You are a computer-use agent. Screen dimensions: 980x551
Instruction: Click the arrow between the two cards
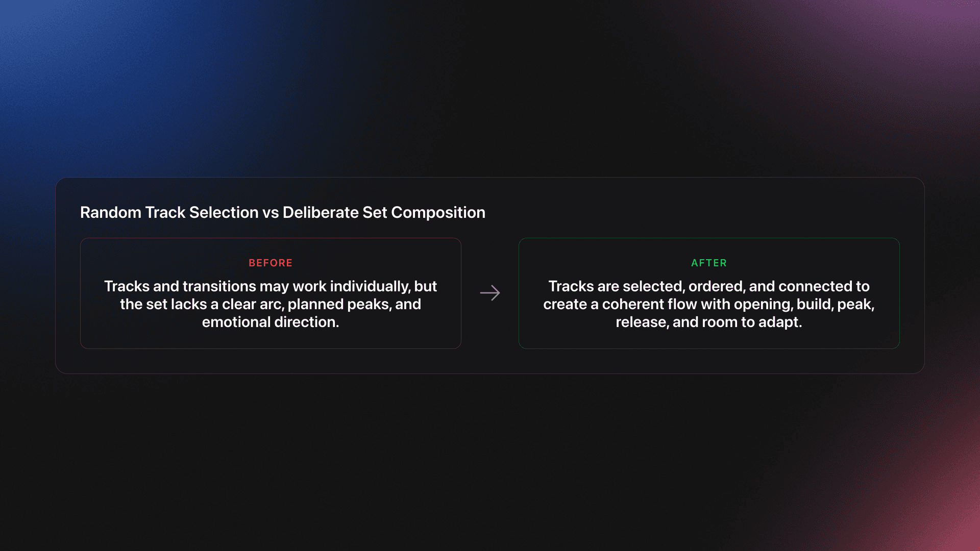tap(490, 293)
